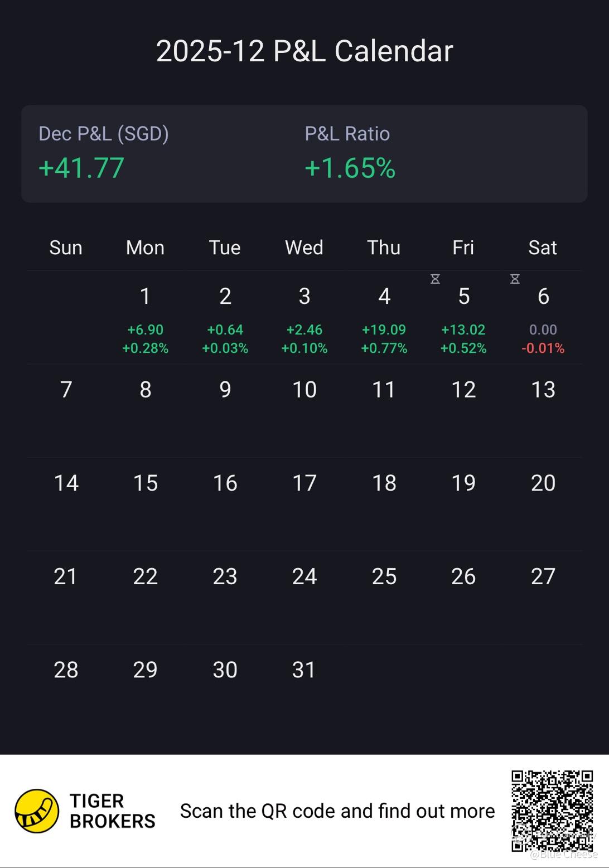
Task: Click the +19.09 profit value
Action: coord(384,329)
